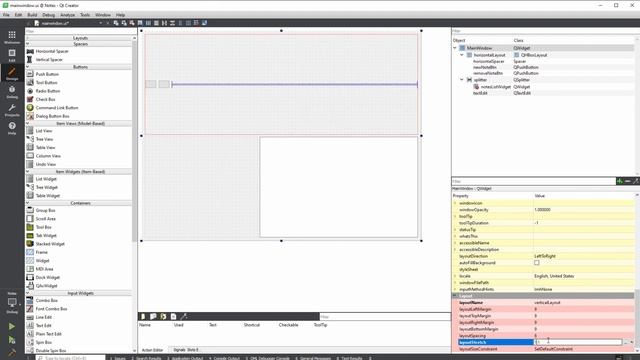Collapse the horizontalLayout tree node

coord(462,55)
